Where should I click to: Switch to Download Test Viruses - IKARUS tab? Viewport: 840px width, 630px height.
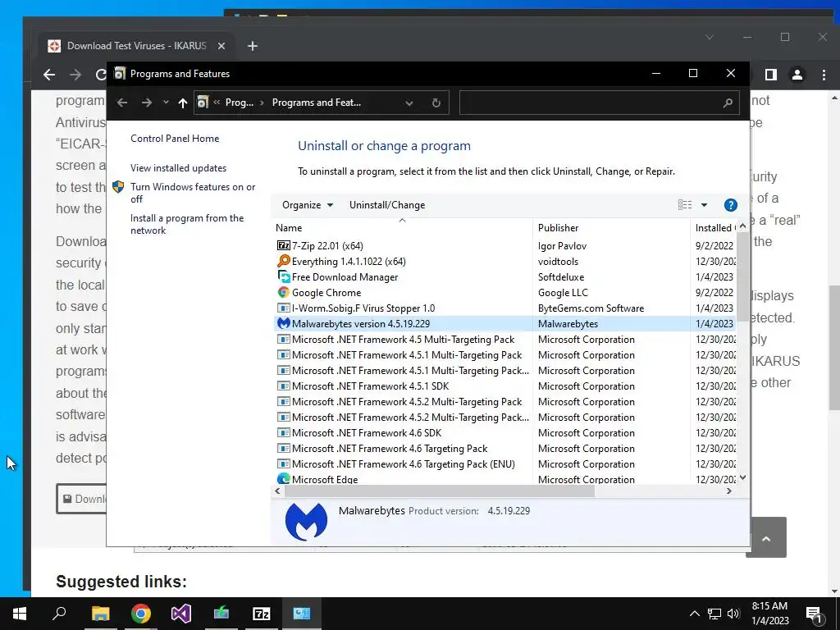coord(136,46)
